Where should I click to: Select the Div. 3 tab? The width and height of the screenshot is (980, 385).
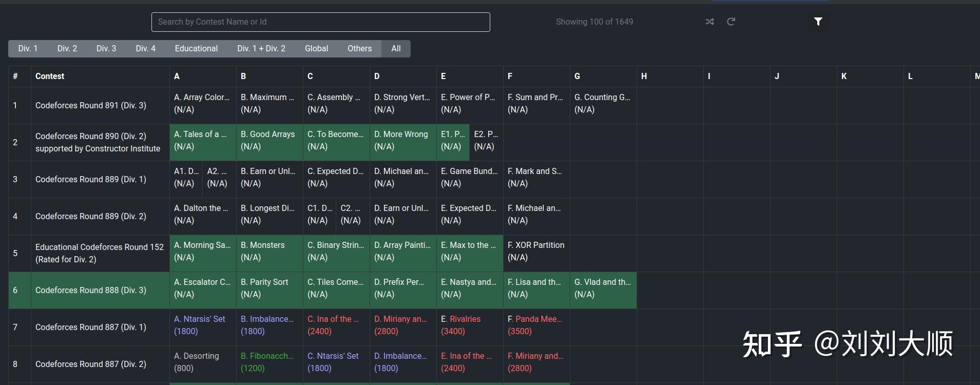click(x=106, y=48)
